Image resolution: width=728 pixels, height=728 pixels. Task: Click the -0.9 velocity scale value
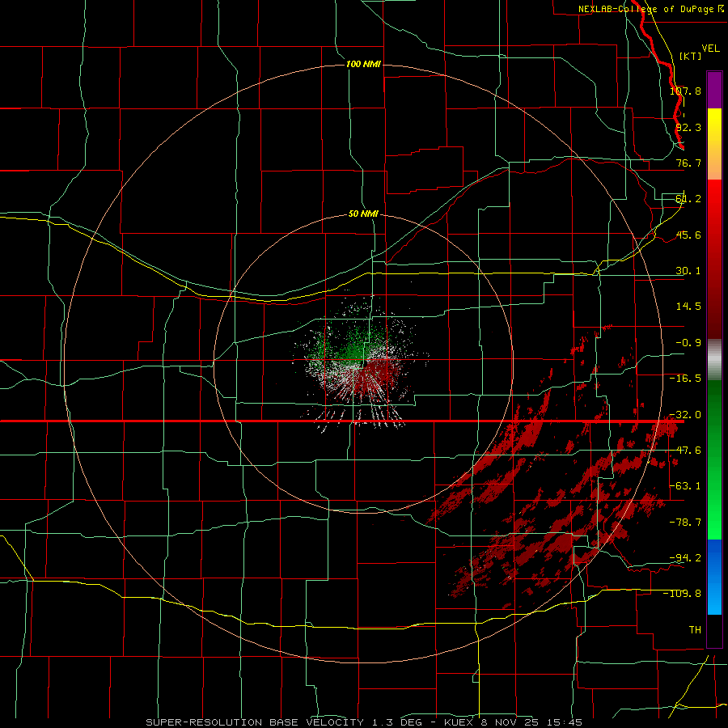coord(688,343)
